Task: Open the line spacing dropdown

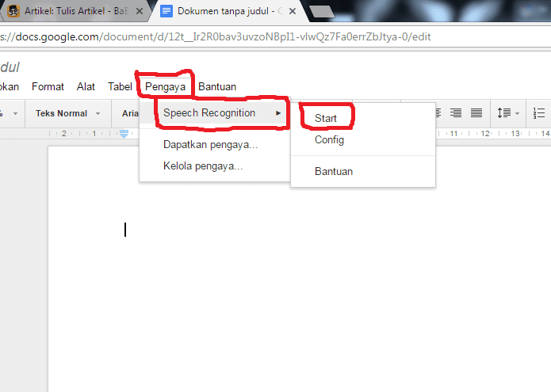Action: (508, 113)
